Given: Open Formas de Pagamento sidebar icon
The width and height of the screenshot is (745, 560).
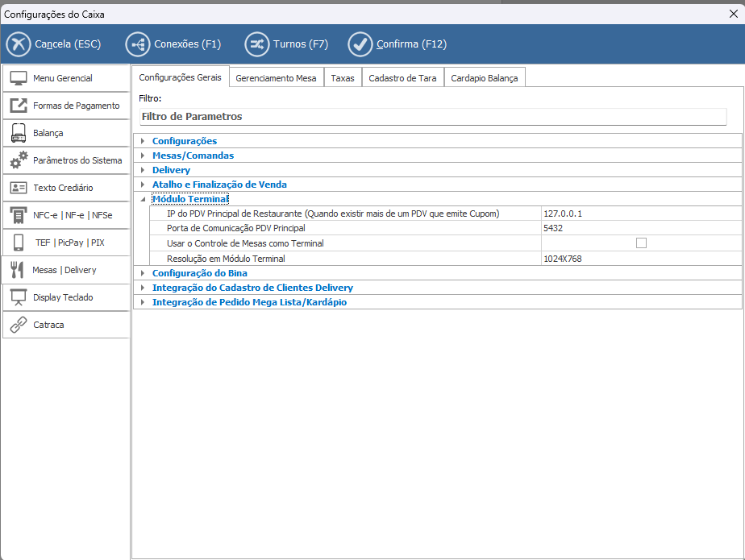Looking at the screenshot, I should pos(19,106).
